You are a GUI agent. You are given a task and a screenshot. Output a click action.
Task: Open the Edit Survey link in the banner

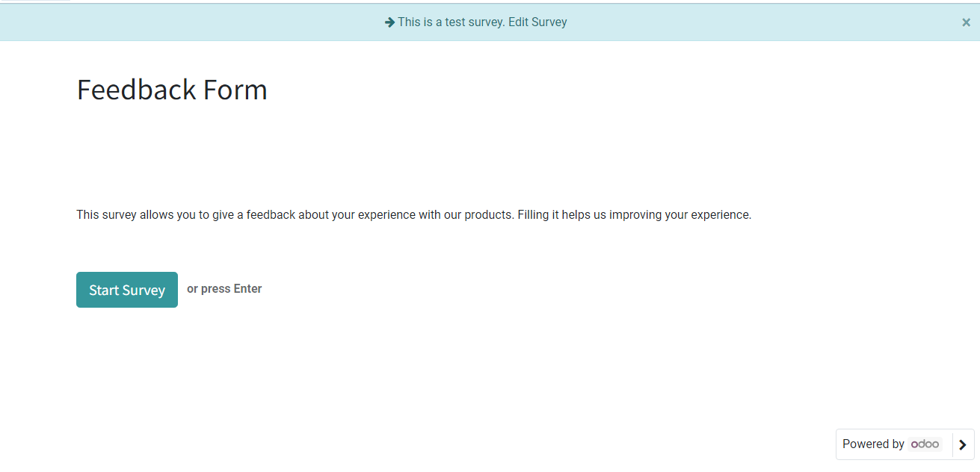537,22
